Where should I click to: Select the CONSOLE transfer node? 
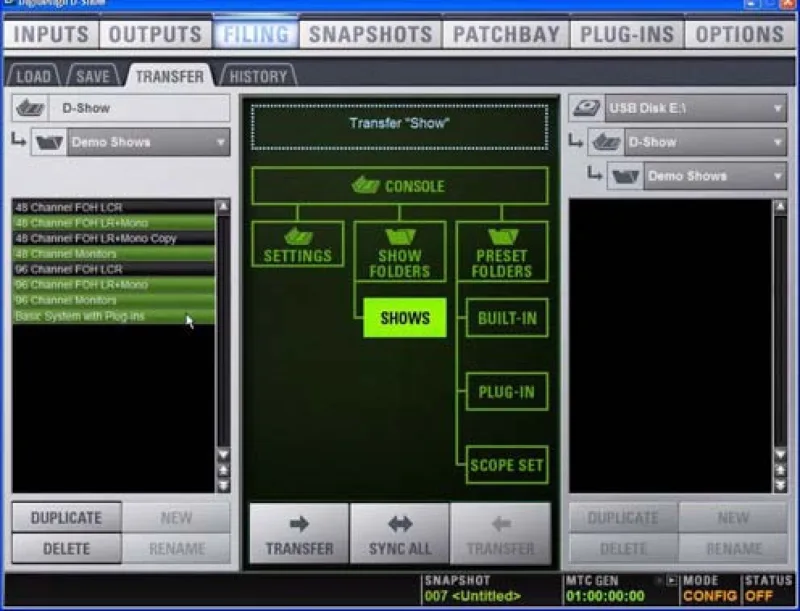tap(400, 186)
